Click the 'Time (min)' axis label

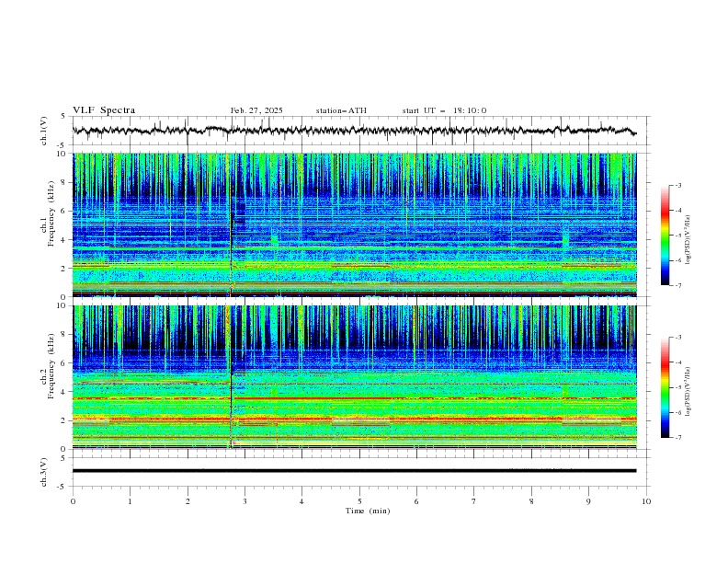pyautogui.click(x=368, y=511)
